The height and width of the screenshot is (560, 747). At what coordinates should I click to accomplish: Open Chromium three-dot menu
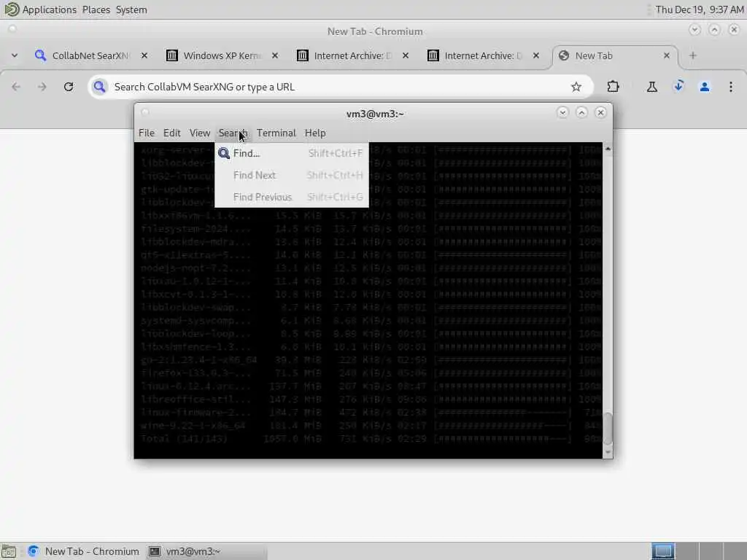pos(731,87)
